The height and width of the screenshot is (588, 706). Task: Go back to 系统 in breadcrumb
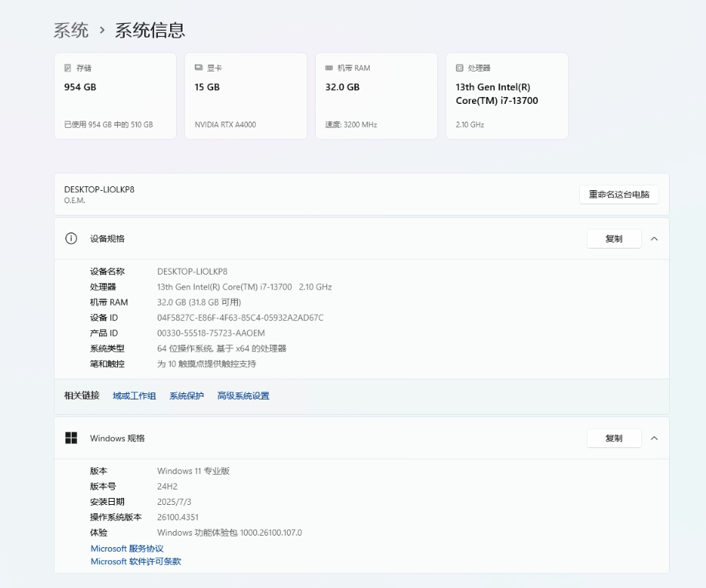71,31
